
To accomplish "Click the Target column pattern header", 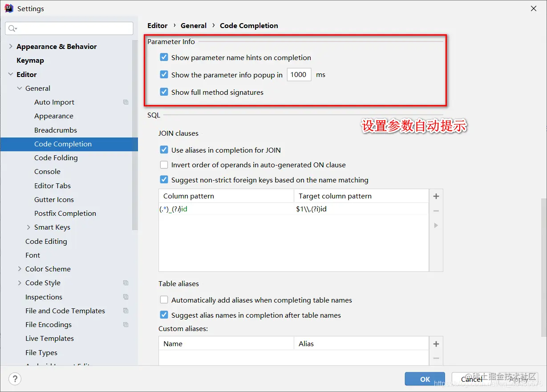I will (361, 196).
